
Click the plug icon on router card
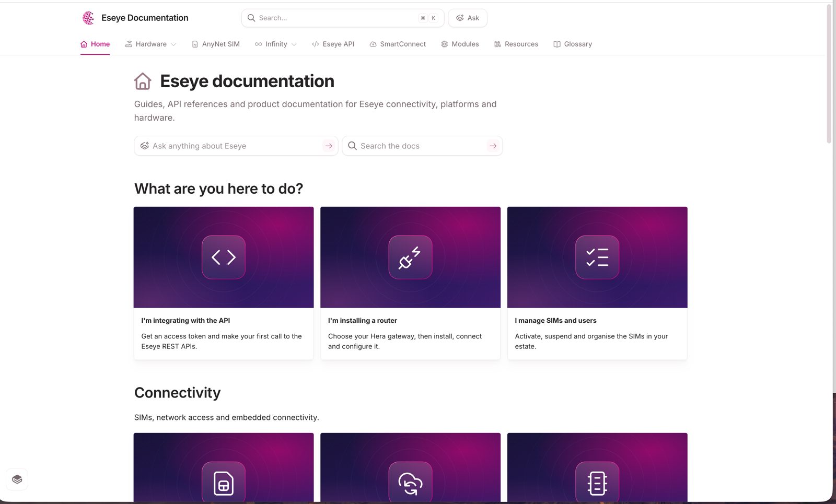(x=410, y=257)
